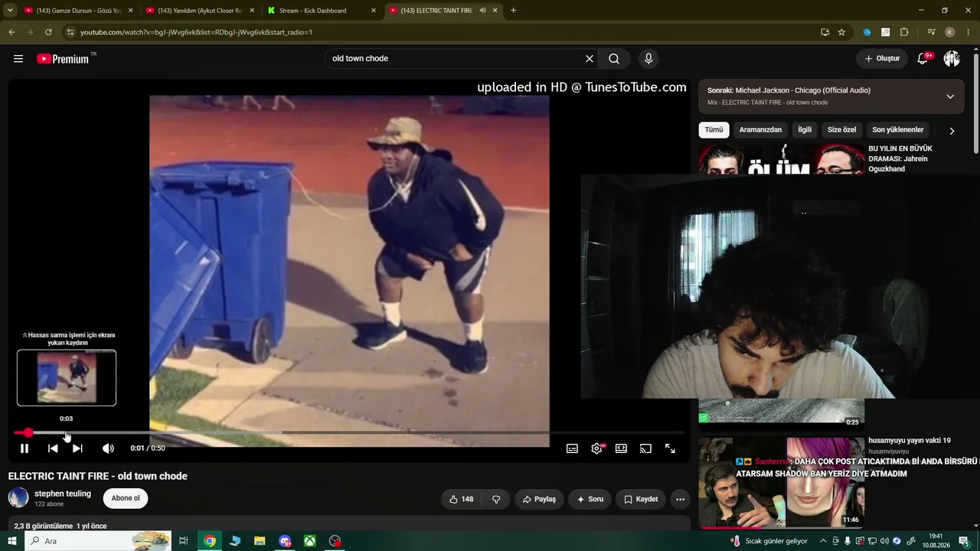Open the BU YILIN EN BÜYÜK DRAMASI video title
Viewport: 980px width, 551px height.
(x=900, y=158)
